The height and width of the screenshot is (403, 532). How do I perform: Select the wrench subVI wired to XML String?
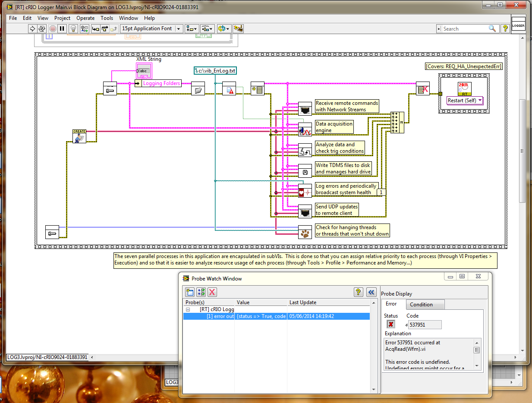coord(110,88)
